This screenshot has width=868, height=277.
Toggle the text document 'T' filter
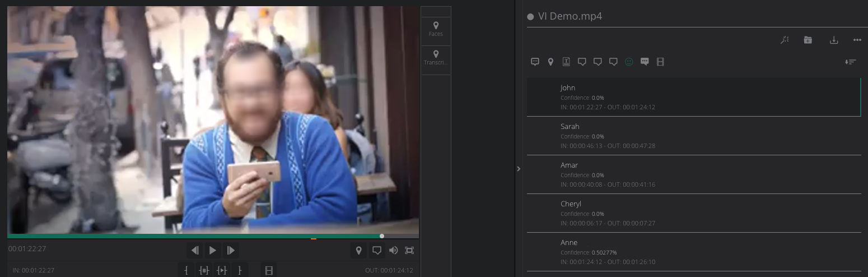coord(566,62)
